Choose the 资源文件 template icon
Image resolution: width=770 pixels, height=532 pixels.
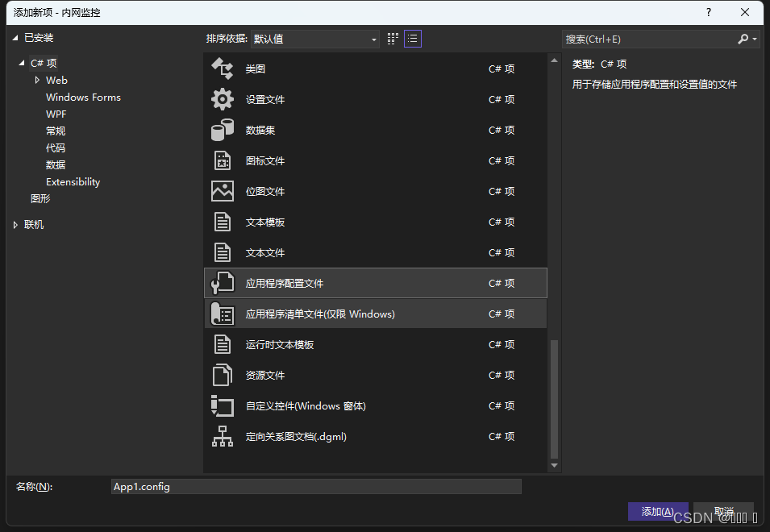(223, 375)
